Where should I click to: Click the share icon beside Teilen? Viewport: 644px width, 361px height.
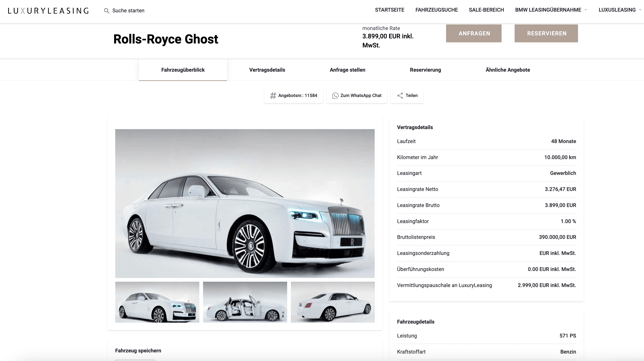pyautogui.click(x=400, y=95)
